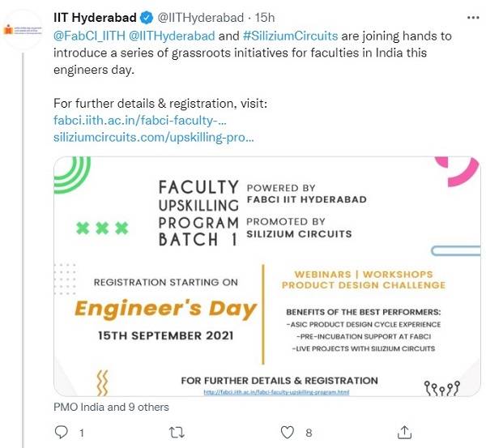Click the reply speech bubble icon
Screen dimensions: 486x448
click(x=62, y=433)
